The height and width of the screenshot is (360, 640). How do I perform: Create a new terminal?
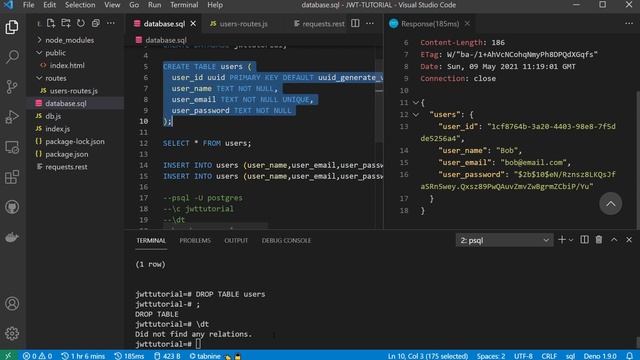tap(562, 240)
